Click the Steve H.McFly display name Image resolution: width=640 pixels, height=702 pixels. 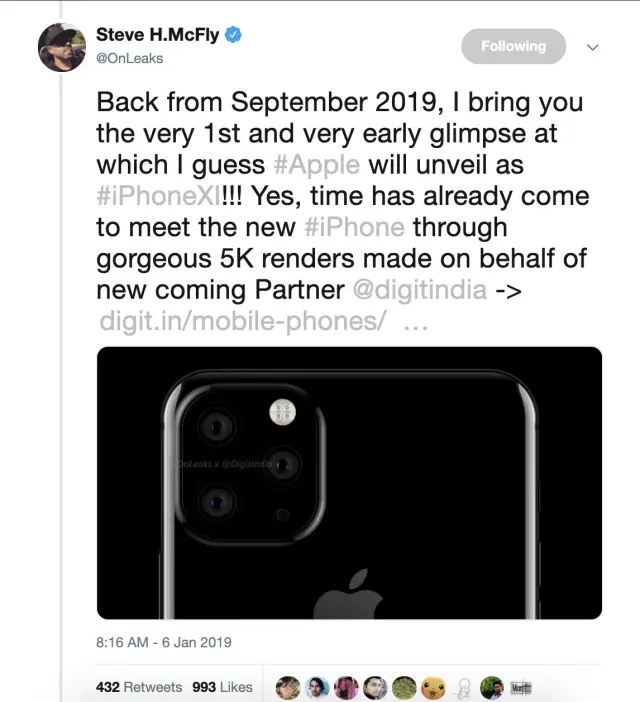[x=157, y=36]
